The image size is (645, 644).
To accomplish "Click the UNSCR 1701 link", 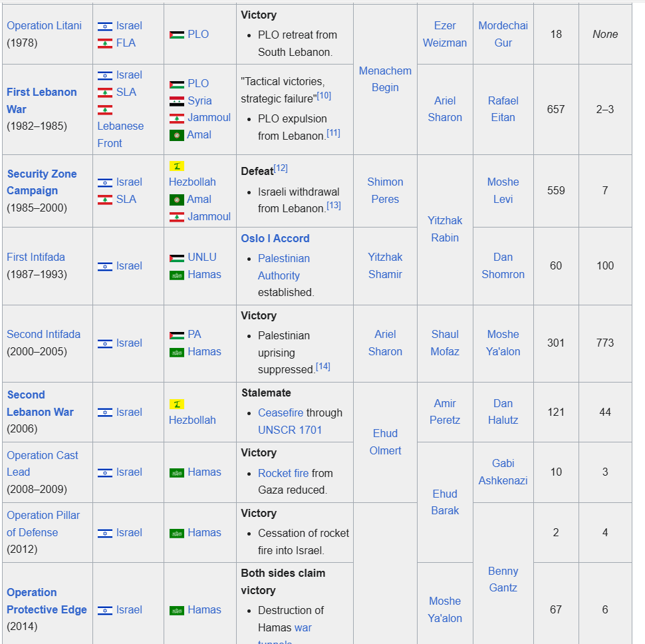I will [290, 430].
